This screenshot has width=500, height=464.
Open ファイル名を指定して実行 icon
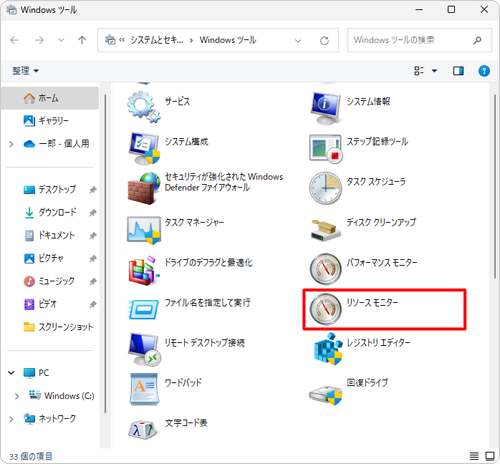pyautogui.click(x=144, y=309)
